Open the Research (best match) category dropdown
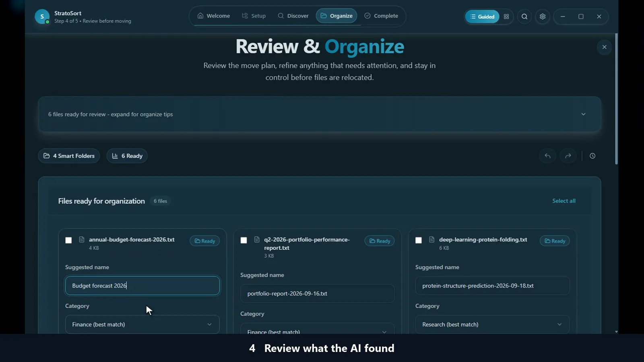Screen dimensions: 644x362 (492, 324)
